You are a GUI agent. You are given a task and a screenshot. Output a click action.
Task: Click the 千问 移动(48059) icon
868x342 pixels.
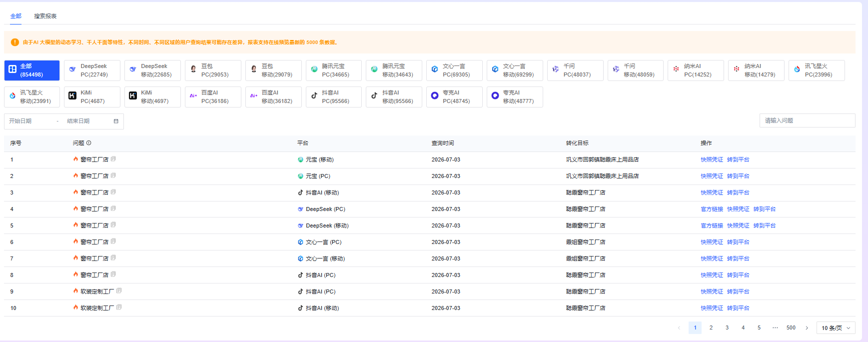pos(616,69)
